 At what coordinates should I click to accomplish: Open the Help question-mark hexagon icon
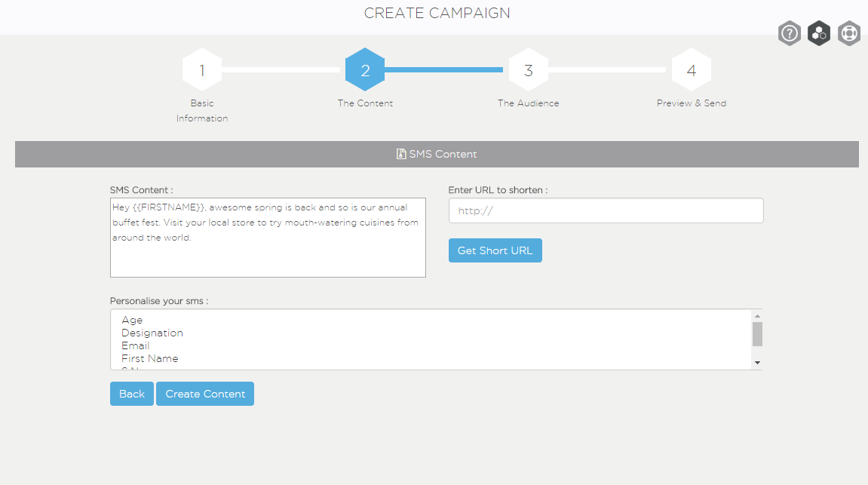tap(789, 33)
